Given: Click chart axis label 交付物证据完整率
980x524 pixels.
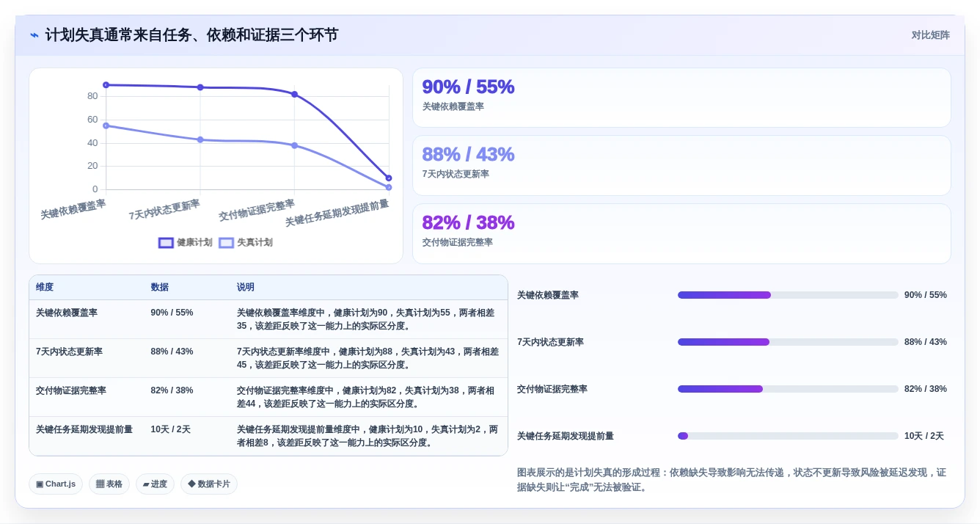Looking at the screenshot, I should coord(257,211).
